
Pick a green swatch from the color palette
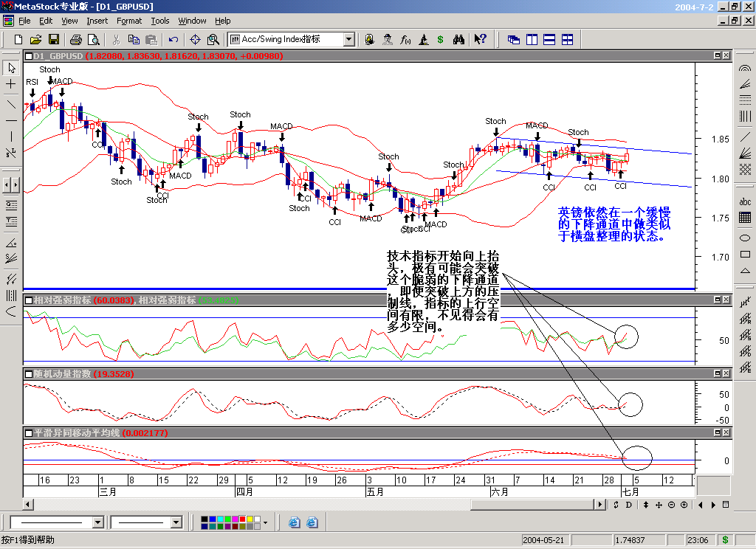click(228, 519)
